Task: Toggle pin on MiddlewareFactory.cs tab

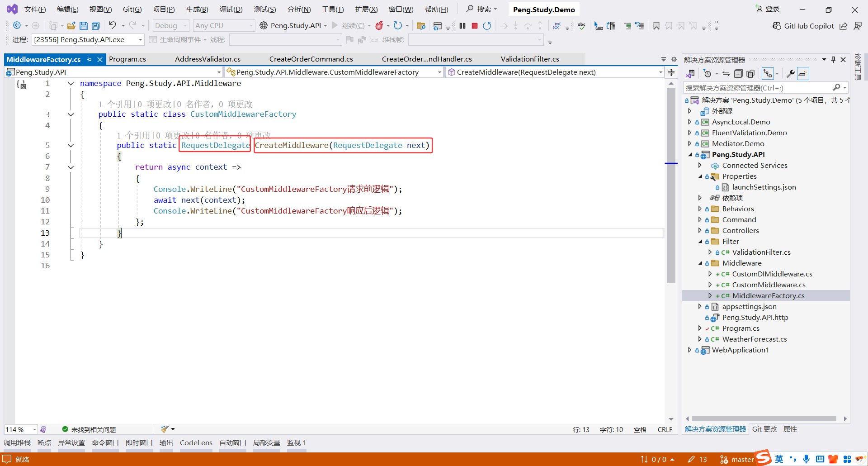Action: point(90,59)
